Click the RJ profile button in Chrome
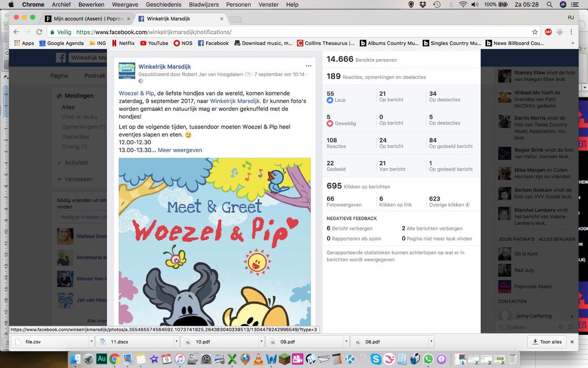Screen dimensions: 588x368 (x=570, y=17)
